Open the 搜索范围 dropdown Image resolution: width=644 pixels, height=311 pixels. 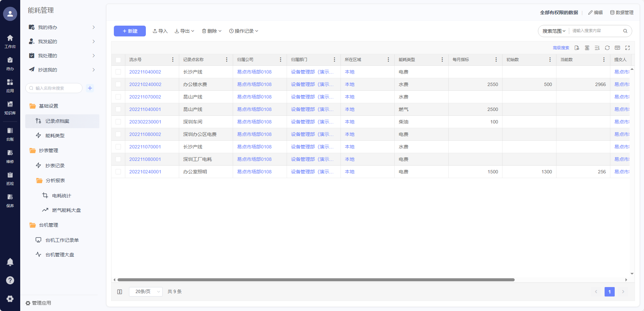click(x=554, y=31)
